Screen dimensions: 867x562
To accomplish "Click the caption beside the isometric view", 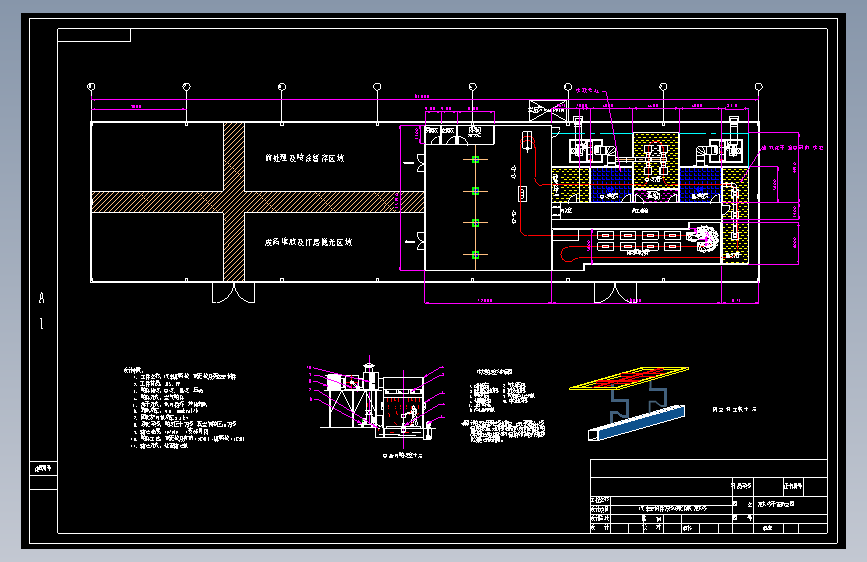I will tap(734, 409).
